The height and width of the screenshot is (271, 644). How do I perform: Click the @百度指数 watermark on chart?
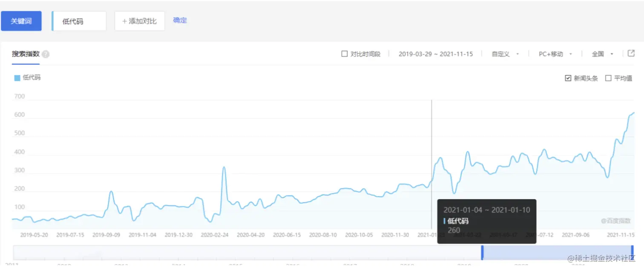coord(615,221)
